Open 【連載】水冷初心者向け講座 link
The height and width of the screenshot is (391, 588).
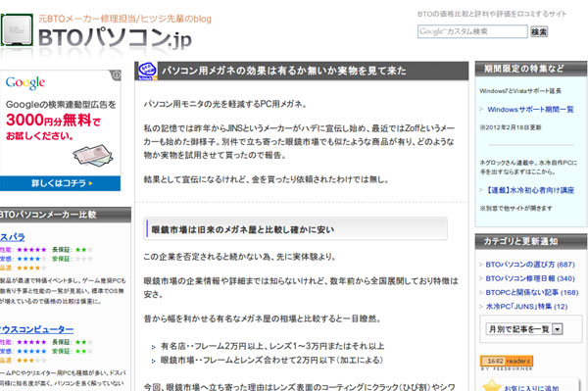pyautogui.click(x=530, y=190)
